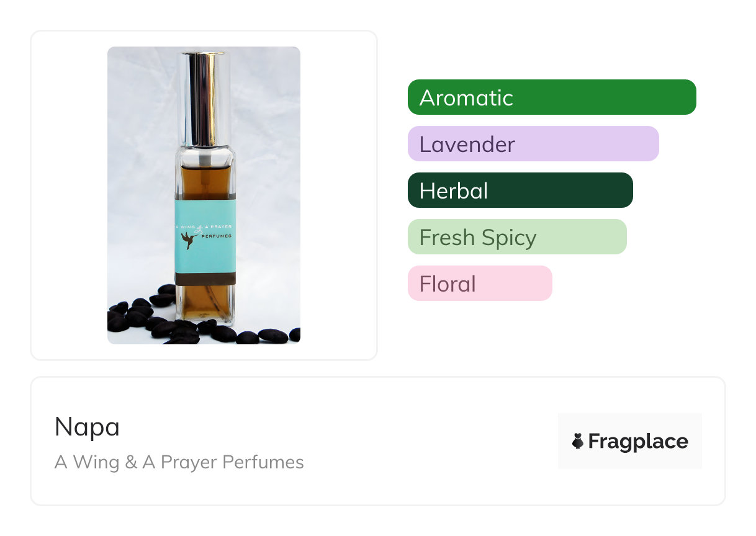Viewport: 756px width, 536px height.
Task: Click the Napa fragrance title
Action: (87, 427)
